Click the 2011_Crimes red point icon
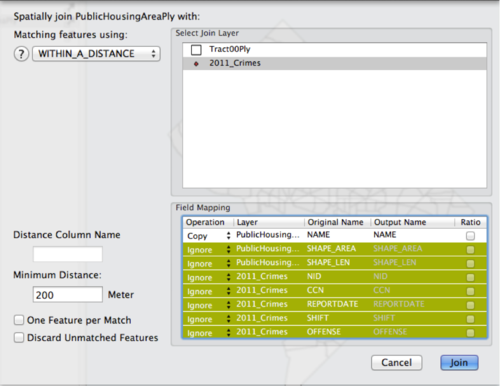Screen dimensions: 500x386 196,63
